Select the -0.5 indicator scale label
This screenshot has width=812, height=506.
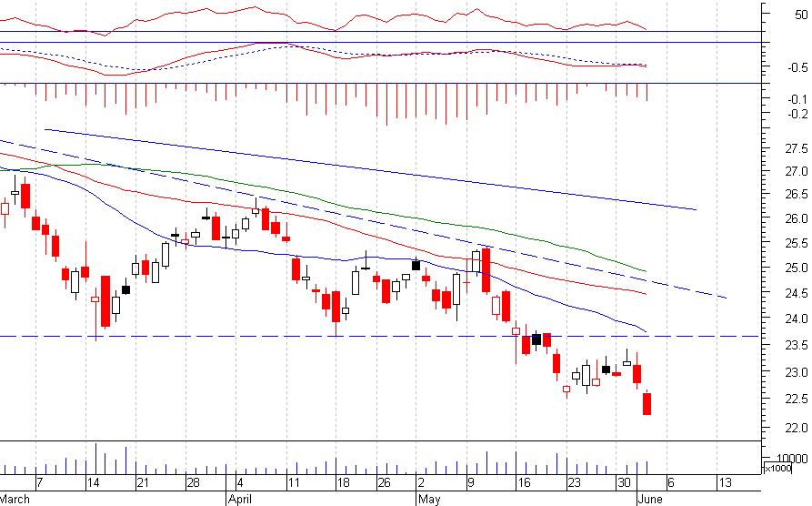(x=797, y=68)
